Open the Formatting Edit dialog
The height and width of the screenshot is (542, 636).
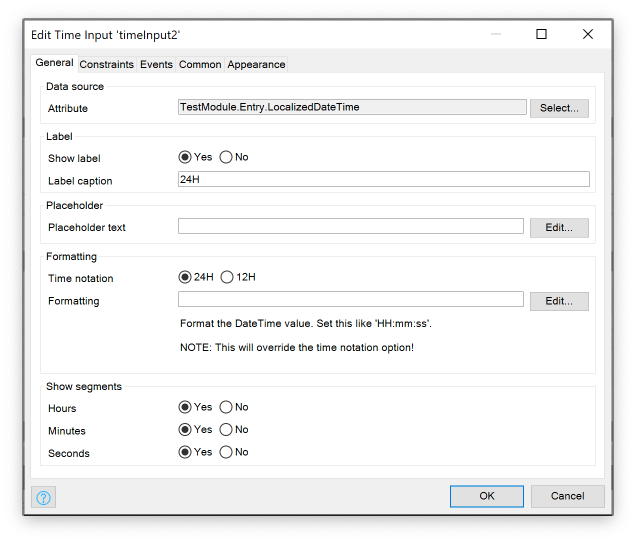point(559,301)
